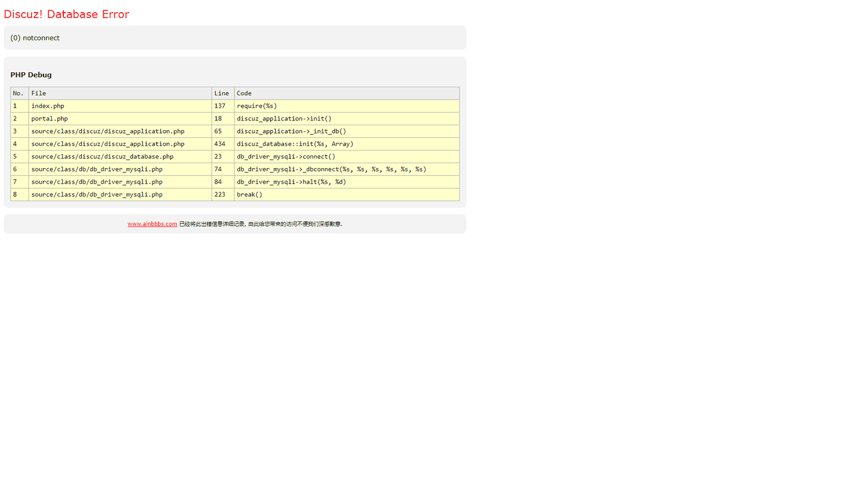
Task: Select db_driver_mysqli.php file cell in row 7
Action: [120, 182]
